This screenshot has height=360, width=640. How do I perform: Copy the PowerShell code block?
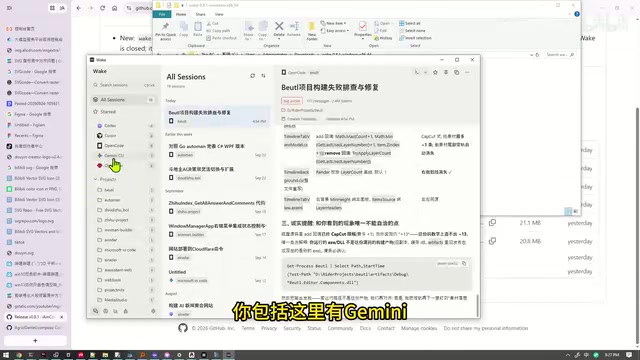[464, 264]
